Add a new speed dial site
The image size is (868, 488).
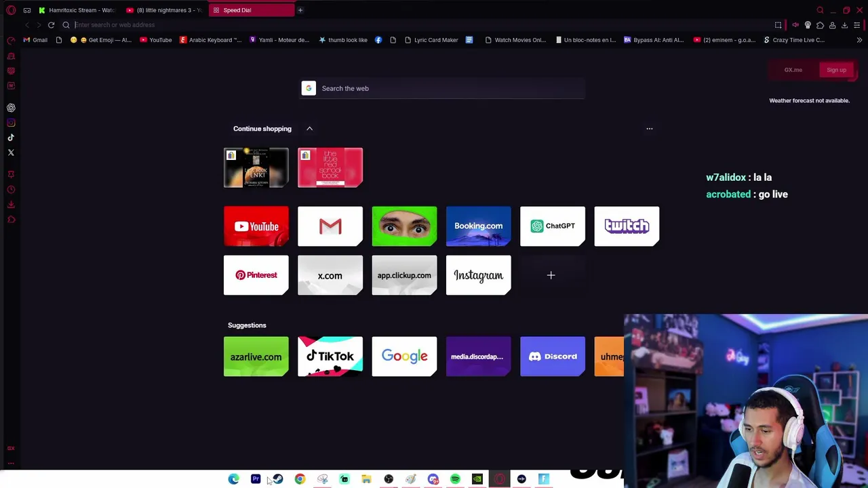tap(551, 275)
